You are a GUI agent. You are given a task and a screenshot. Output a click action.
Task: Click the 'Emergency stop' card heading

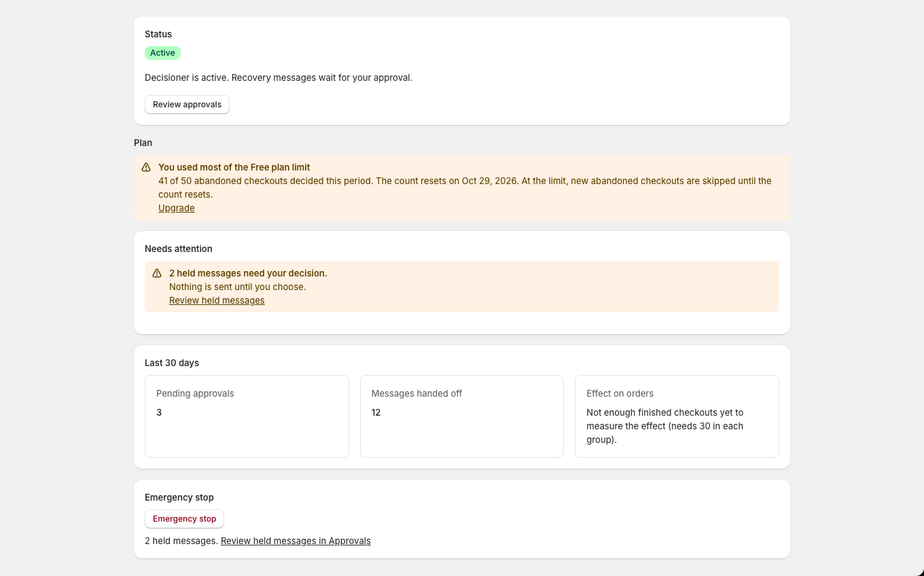179,497
